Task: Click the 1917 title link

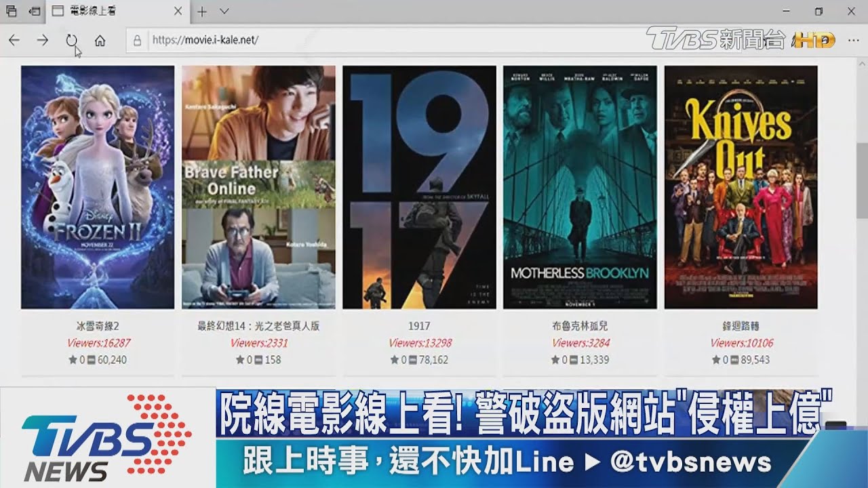Action: 419,326
